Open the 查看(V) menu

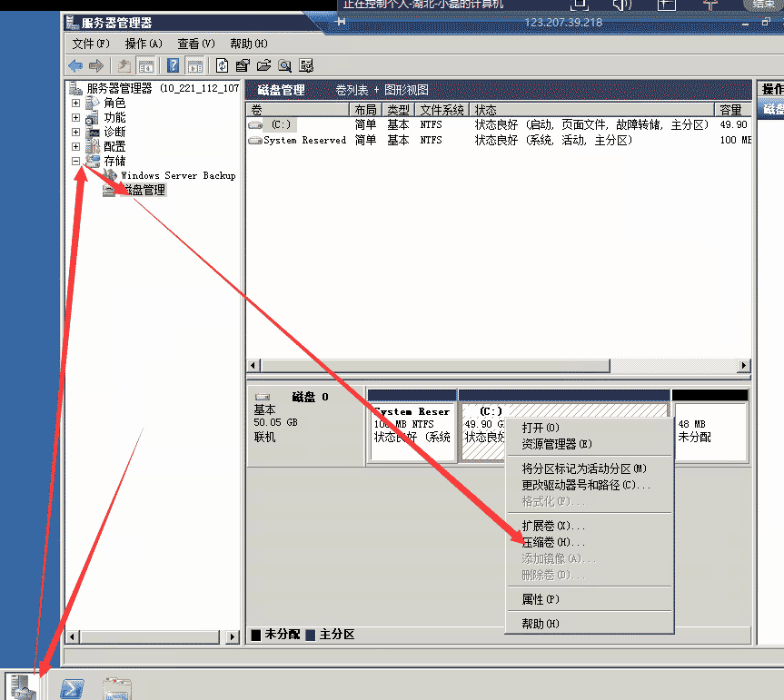196,44
